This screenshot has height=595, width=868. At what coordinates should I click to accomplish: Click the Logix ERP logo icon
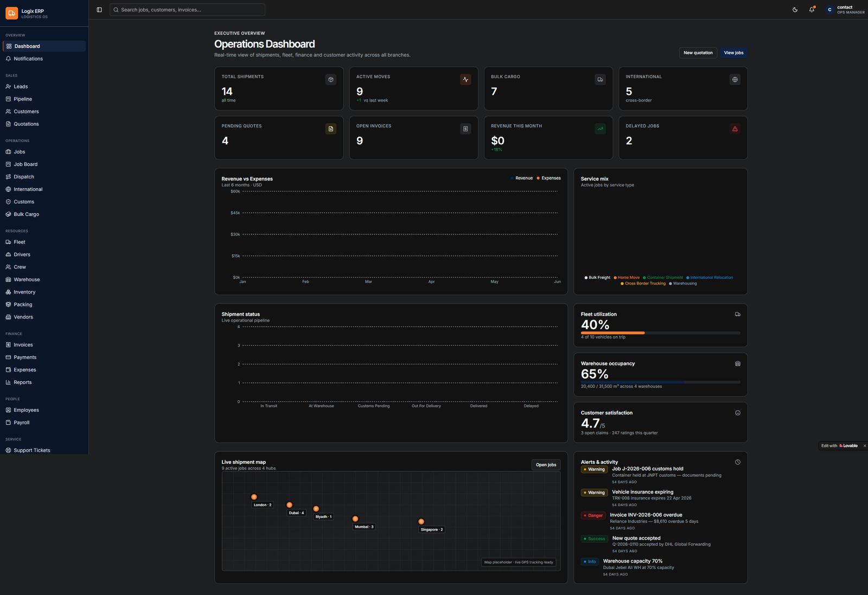12,13
